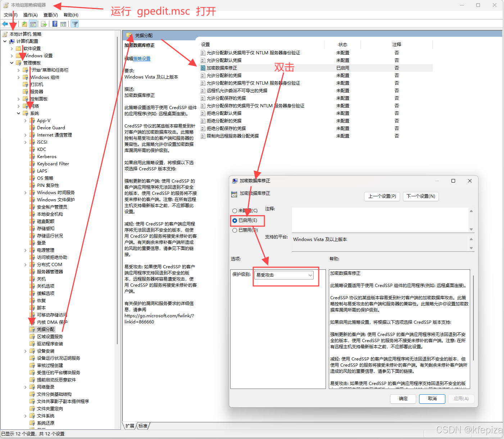This screenshot has height=439, width=504.
Task: Select the 文件共享影子副本提供程序 tree item
Action: 63,402
